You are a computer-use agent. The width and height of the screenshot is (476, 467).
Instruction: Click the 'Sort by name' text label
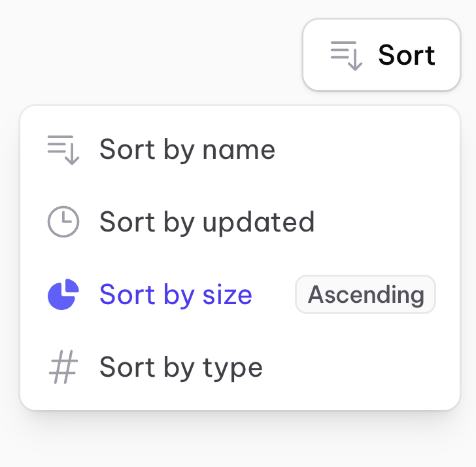[x=187, y=150]
